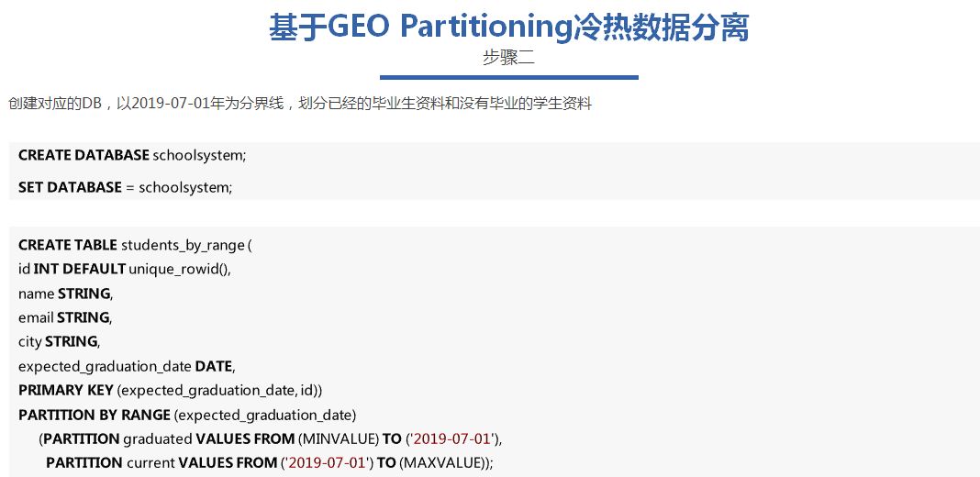Click the SET DATABASE keyword
The image size is (980, 477).
tap(70, 187)
